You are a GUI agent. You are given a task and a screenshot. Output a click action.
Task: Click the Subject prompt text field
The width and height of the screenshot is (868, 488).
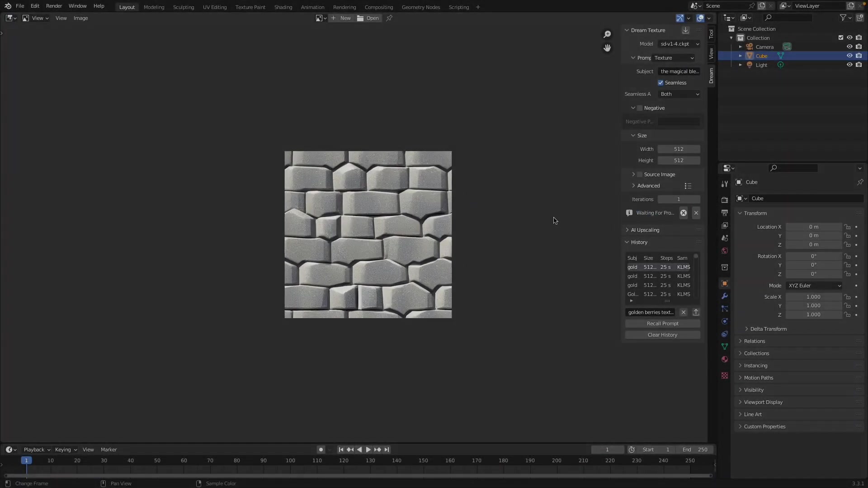pyautogui.click(x=680, y=71)
